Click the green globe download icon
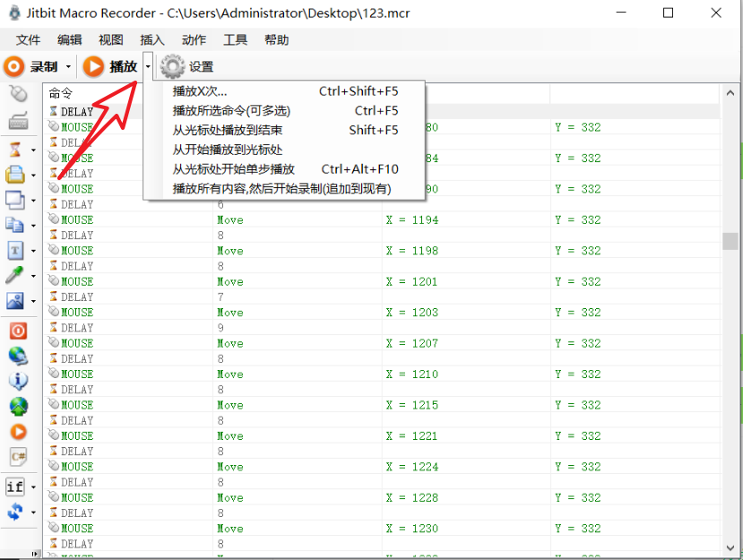 click(19, 406)
